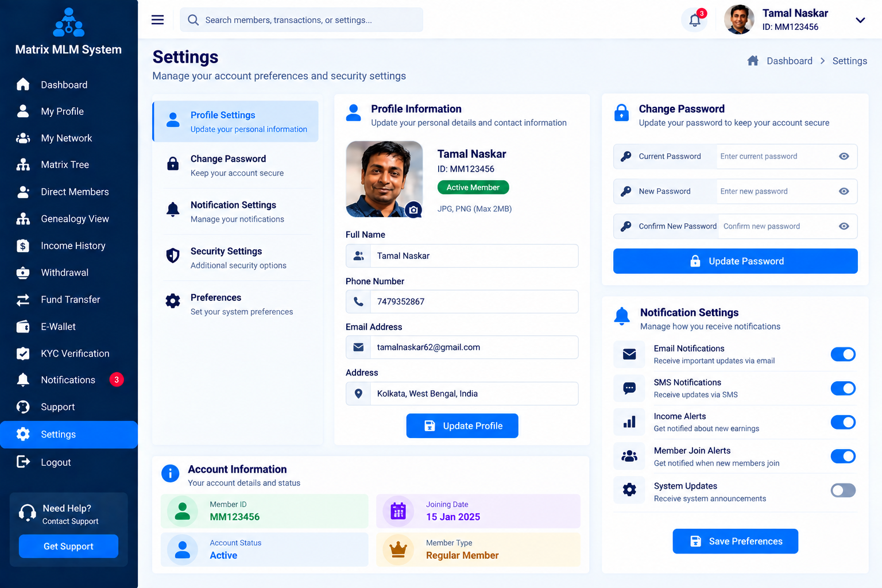
Task: Open the Change Password settings tab
Action: pos(235,165)
